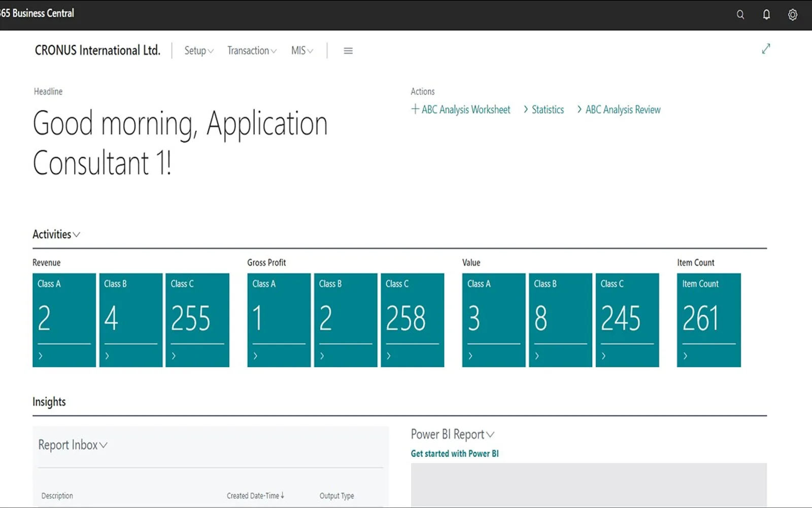812x508 pixels.
Task: Open the settings gear icon
Action: (x=792, y=15)
